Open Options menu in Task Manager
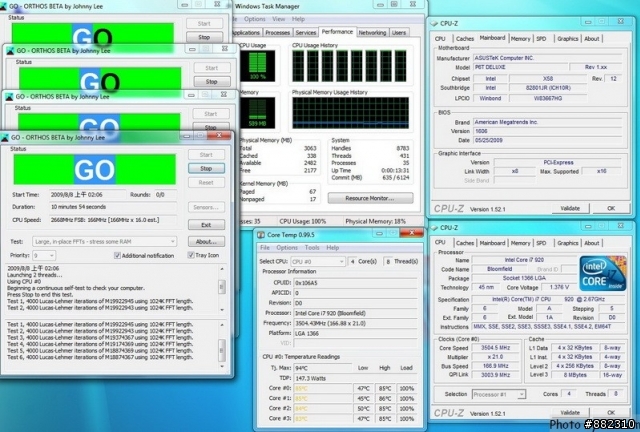Screen dimensions: 640x432 (255, 19)
